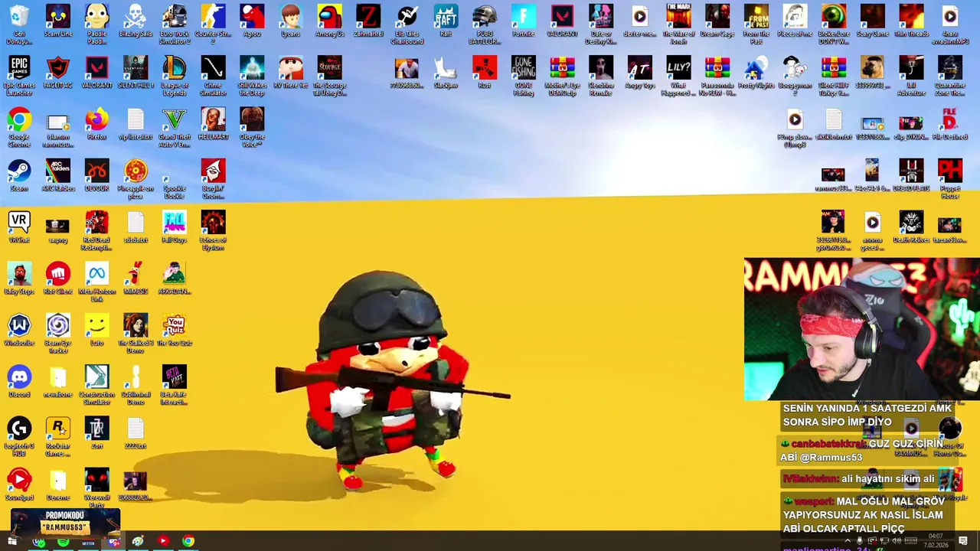This screenshot has width=980, height=551.
Task: Launch Rust game shortcut
Action: (x=485, y=72)
